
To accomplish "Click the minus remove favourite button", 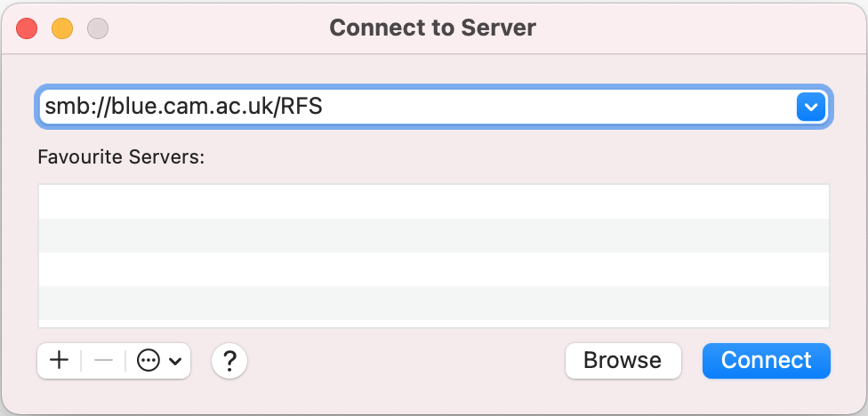I will [x=103, y=361].
